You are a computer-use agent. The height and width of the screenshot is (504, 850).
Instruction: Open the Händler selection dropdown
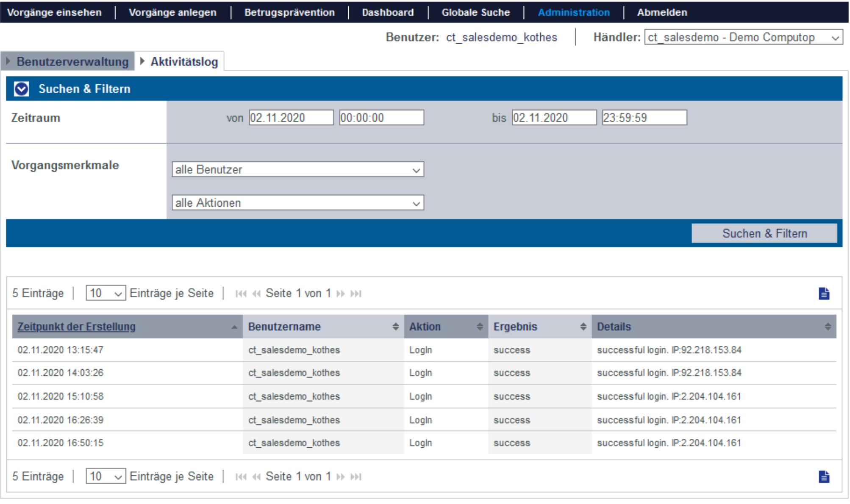click(x=743, y=37)
